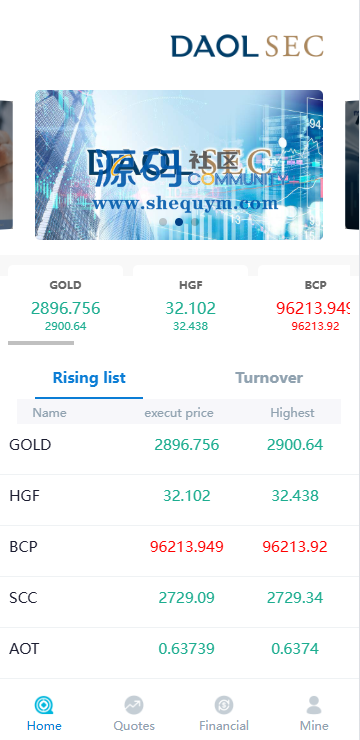Screen dimensions: 360x740
Task: Select the third carousel indicator dot
Action: pyautogui.click(x=195, y=222)
